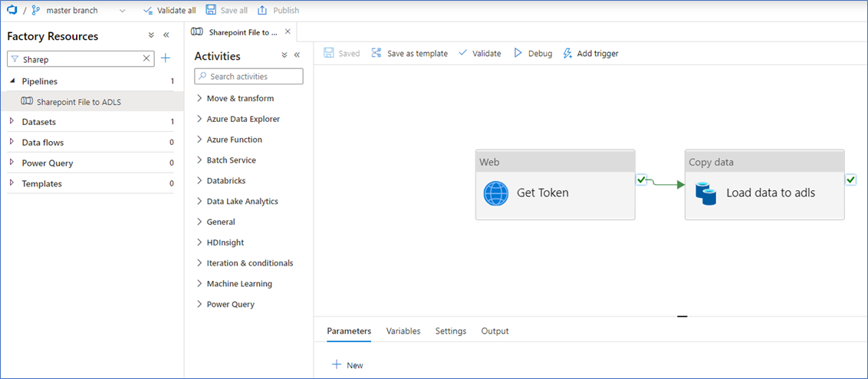868x379 pixels.
Task: Click the Debug play icon
Action: (x=518, y=54)
